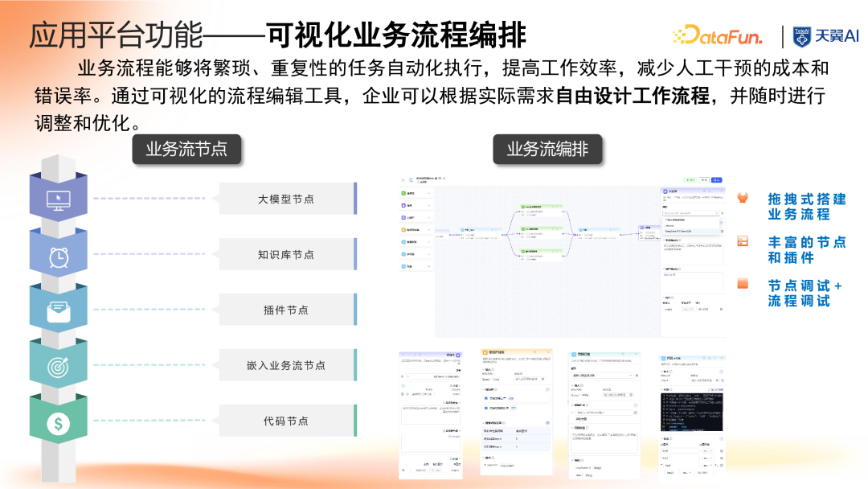The width and height of the screenshot is (868, 489).
Task: Open the workflow canvas screenshot
Action: (x=562, y=257)
